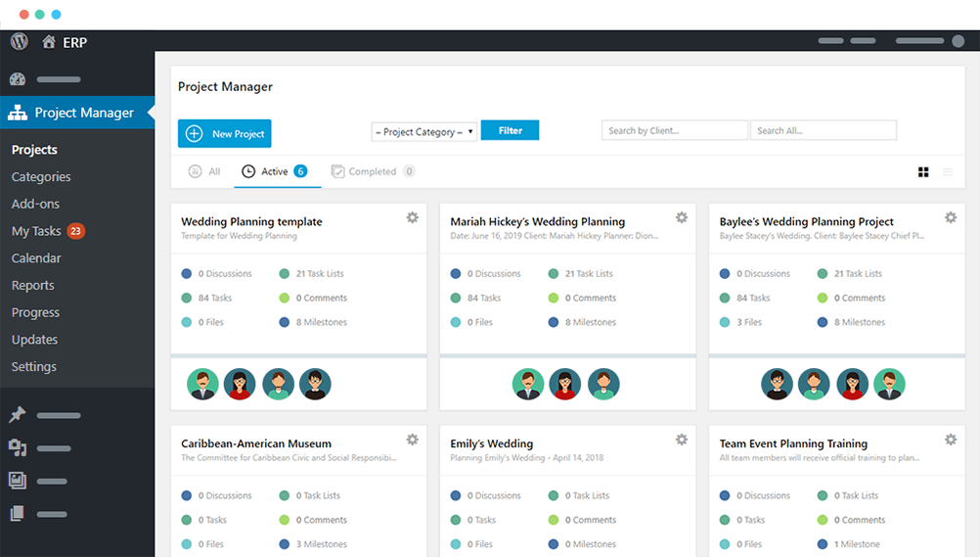Open Mariah Hickey's Wedding Planning project
The width and height of the screenshot is (980, 557).
(538, 221)
